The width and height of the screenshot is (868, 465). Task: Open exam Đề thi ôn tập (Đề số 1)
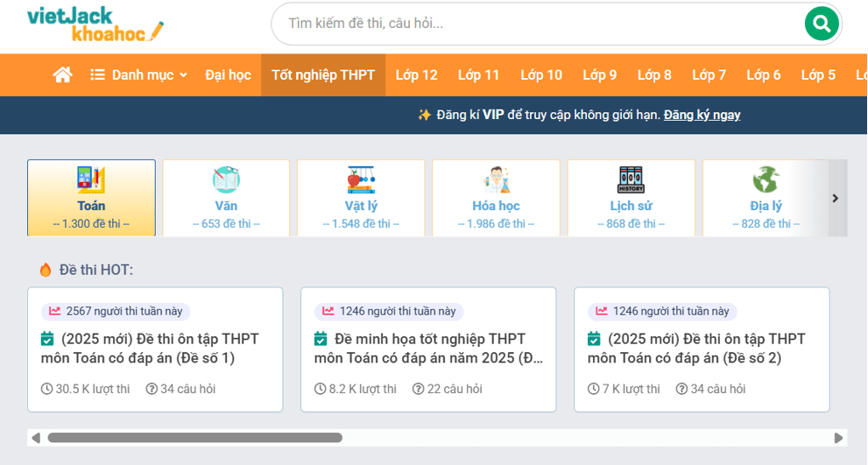pos(150,348)
